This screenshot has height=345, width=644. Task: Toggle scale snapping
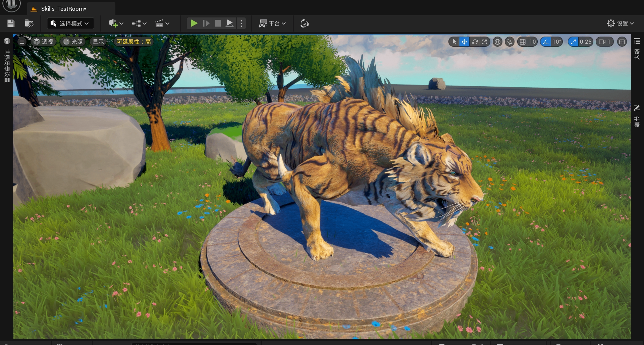click(x=573, y=42)
